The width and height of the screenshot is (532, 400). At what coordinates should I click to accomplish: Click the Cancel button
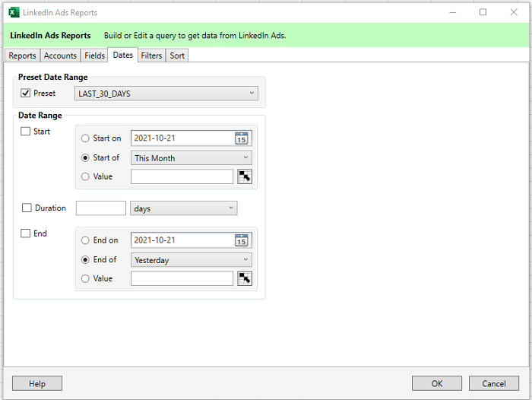tap(494, 383)
